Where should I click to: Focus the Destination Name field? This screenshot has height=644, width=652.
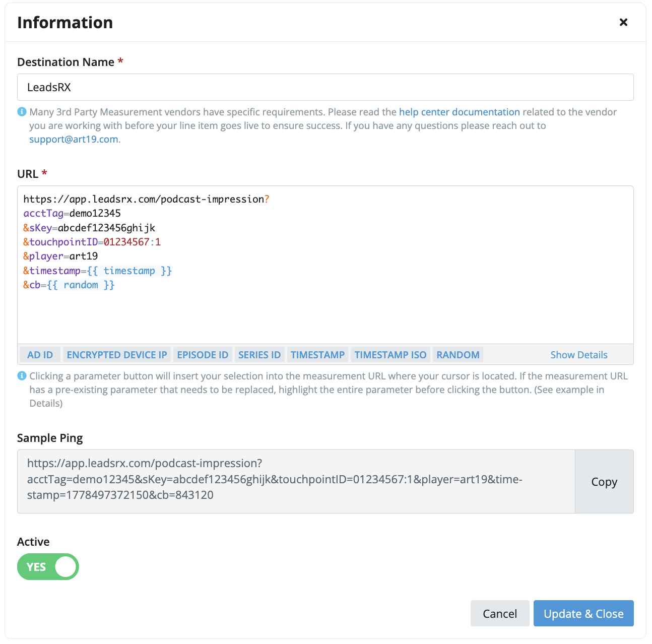point(325,87)
